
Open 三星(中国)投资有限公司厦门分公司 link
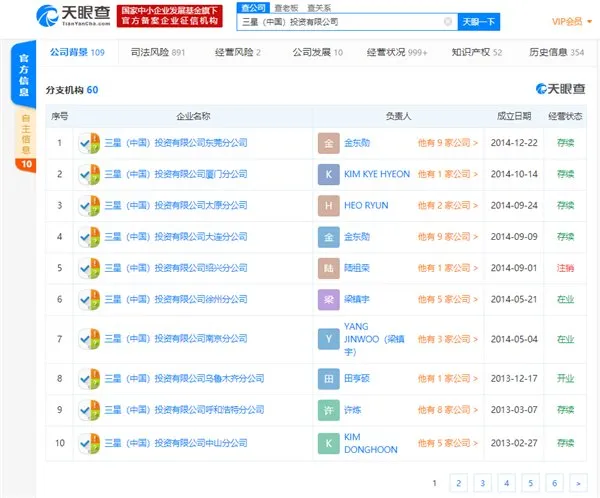[176, 174]
